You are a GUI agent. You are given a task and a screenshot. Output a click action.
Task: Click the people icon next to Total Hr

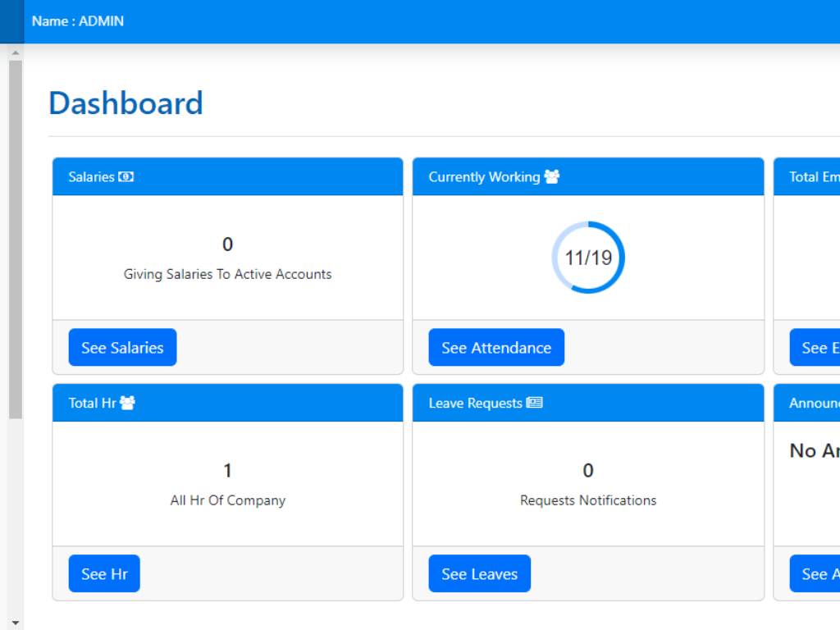[x=127, y=403]
